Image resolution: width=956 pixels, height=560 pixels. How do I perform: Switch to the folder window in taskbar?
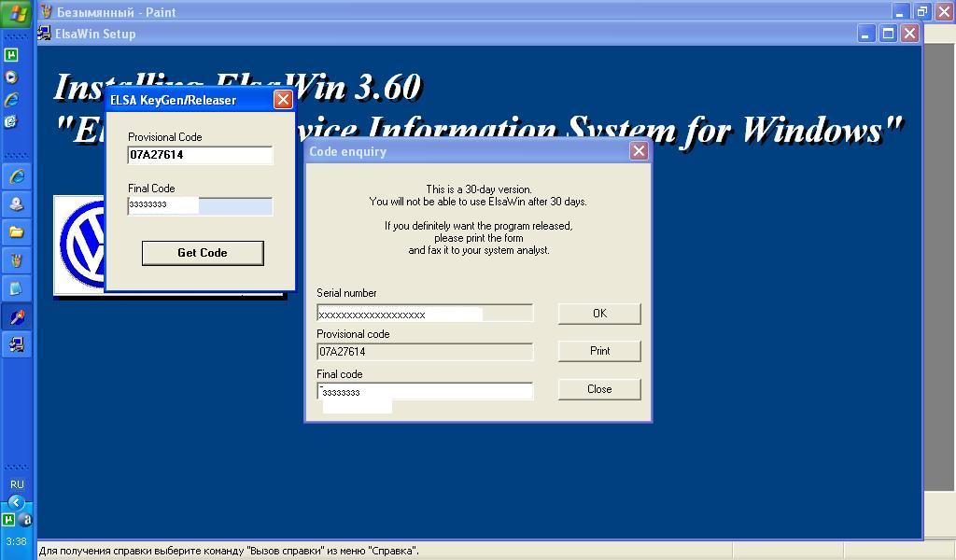pos(16,231)
